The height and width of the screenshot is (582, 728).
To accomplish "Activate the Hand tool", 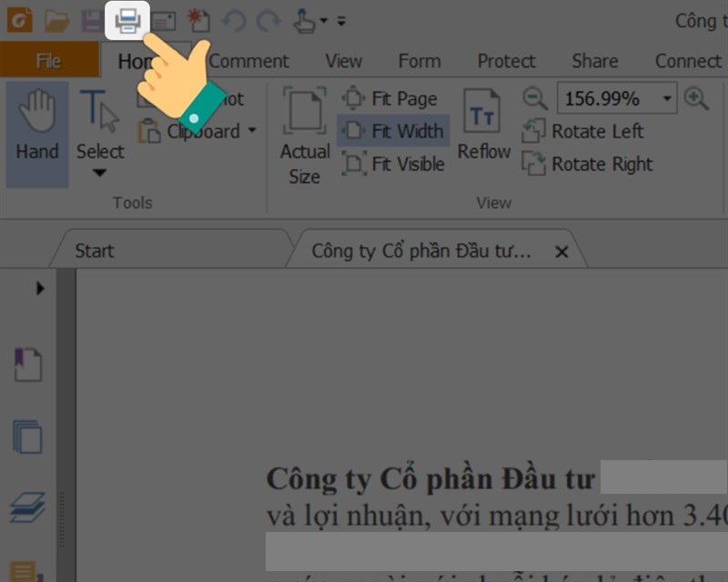I will [x=37, y=135].
